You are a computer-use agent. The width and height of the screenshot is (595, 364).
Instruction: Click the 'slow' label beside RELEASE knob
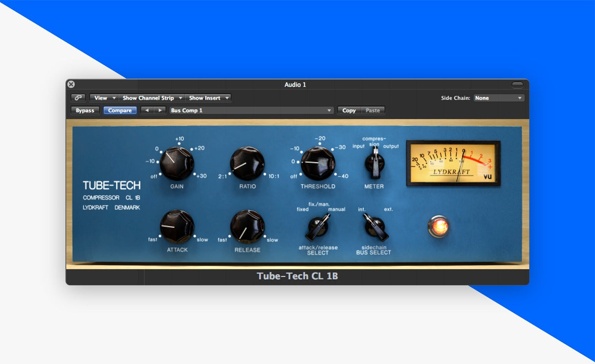pos(272,240)
